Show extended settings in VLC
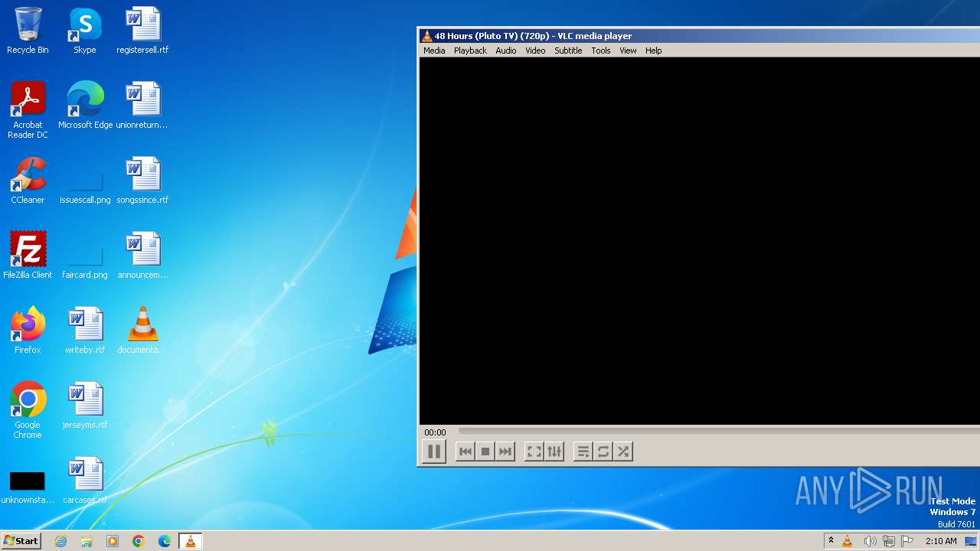This screenshot has width=980, height=551. tap(554, 452)
